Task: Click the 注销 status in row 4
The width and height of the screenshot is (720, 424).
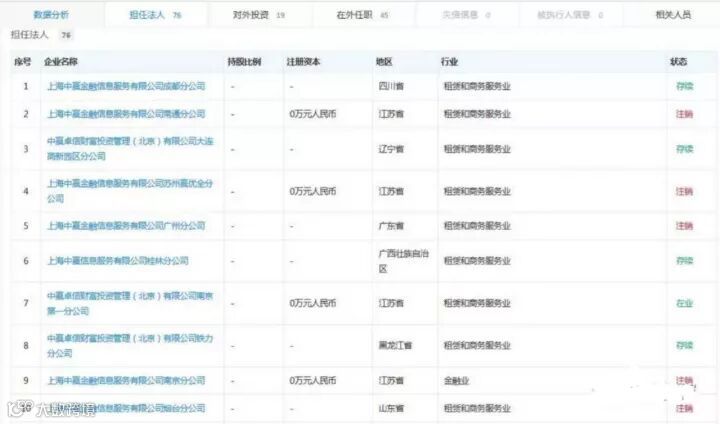Action: tap(684, 191)
